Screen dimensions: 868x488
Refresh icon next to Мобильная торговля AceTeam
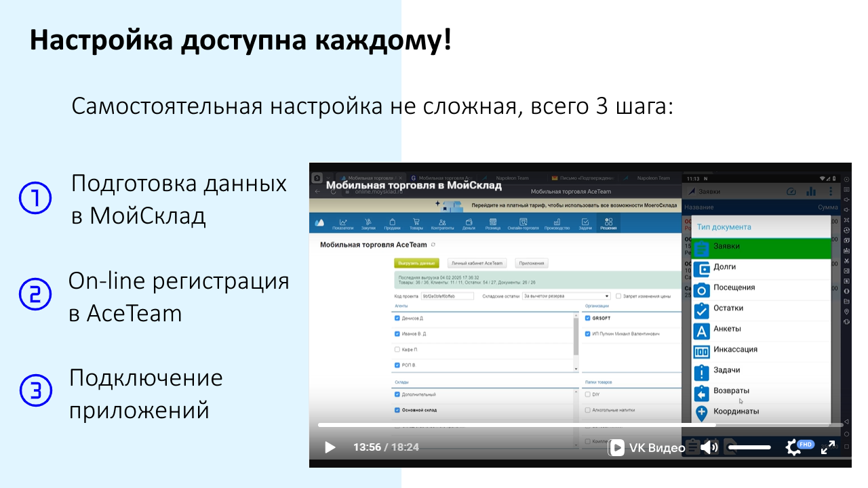coord(433,245)
